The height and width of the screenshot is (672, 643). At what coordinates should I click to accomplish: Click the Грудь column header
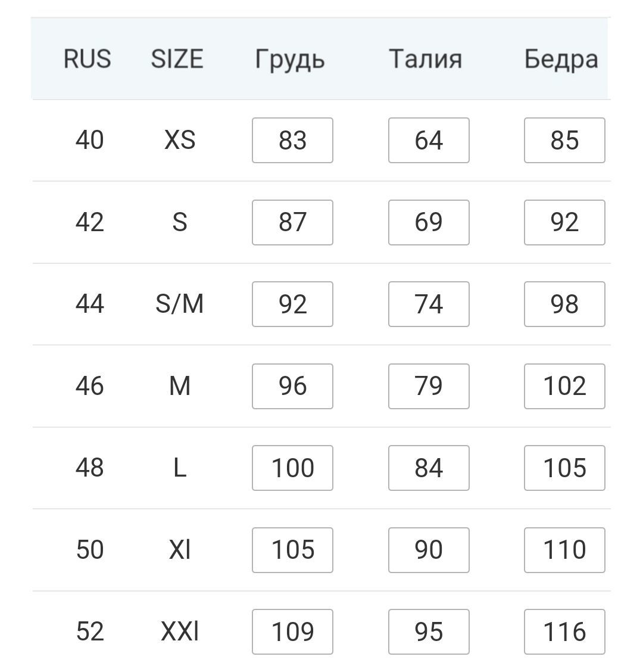coord(290,60)
